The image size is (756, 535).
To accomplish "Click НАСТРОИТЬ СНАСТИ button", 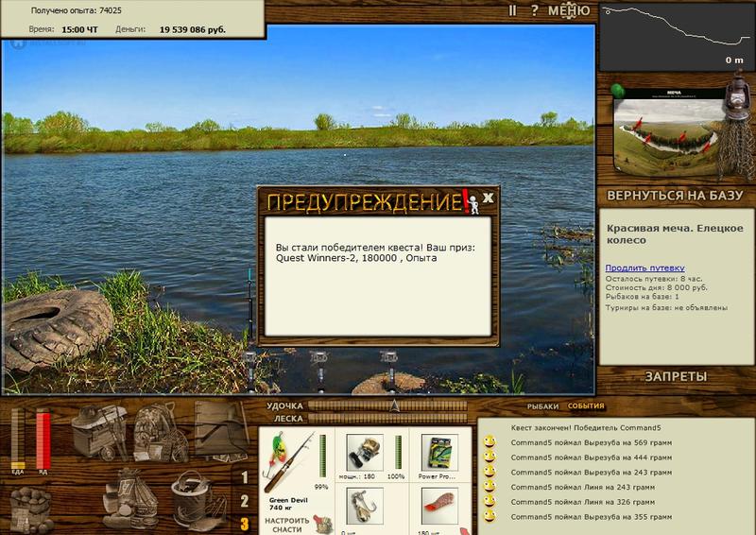I will click(287, 525).
